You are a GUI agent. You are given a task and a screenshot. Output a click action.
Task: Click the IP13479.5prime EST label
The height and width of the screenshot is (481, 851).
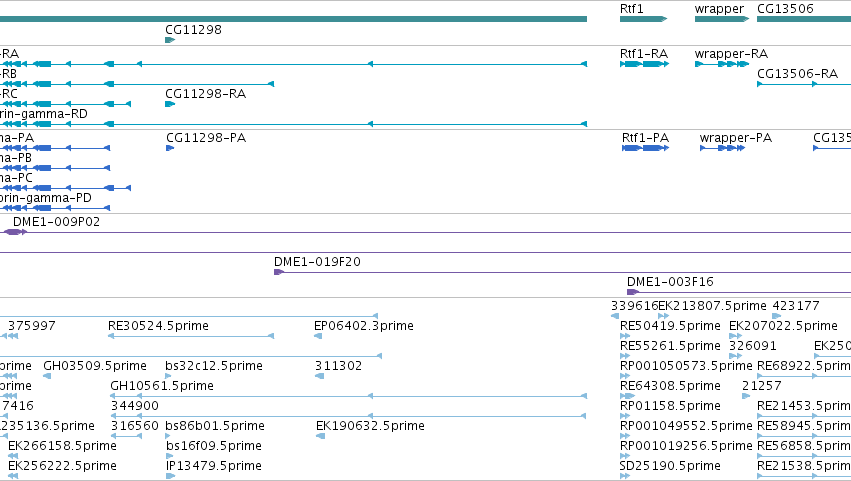pos(214,466)
